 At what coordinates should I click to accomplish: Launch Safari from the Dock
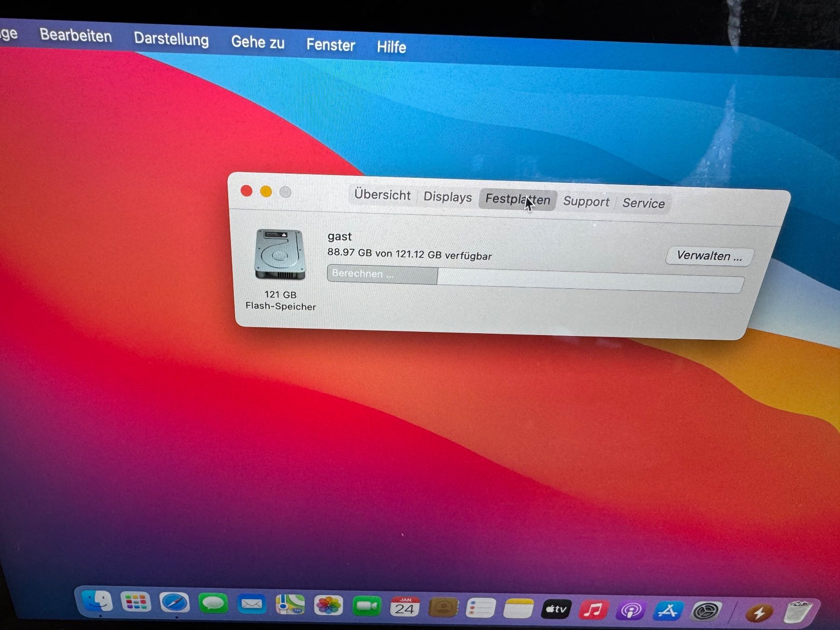coord(175,603)
